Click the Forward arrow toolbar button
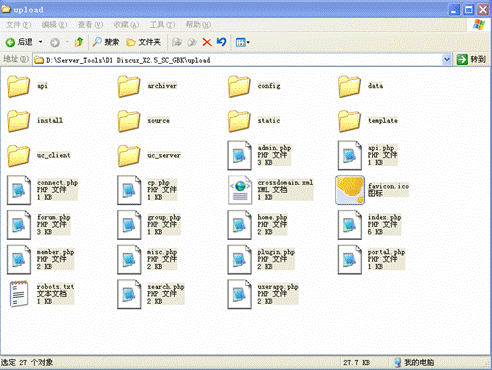Image resolution: width=492 pixels, height=370 pixels. 55,42
